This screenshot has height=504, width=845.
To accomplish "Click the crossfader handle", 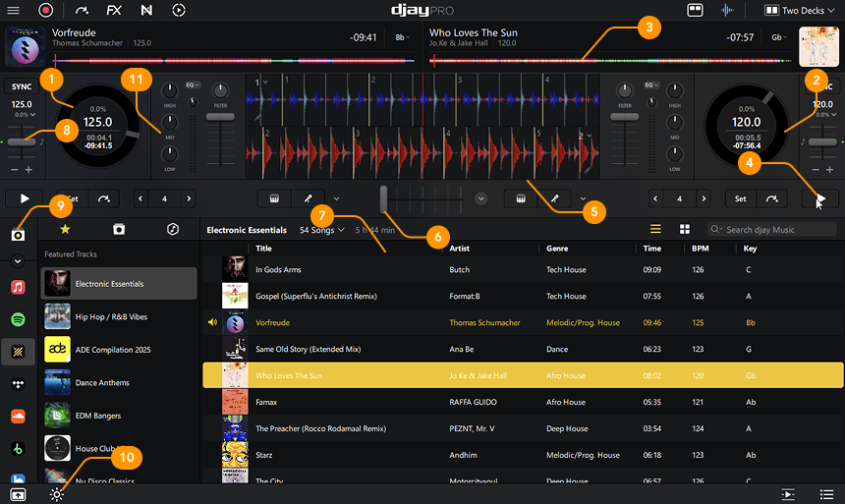I will [x=384, y=198].
